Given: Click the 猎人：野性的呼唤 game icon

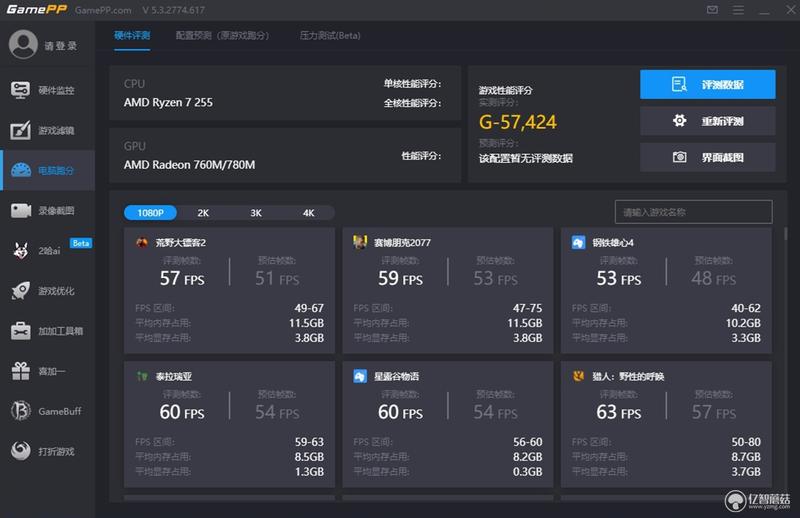Looking at the screenshot, I should (x=579, y=376).
